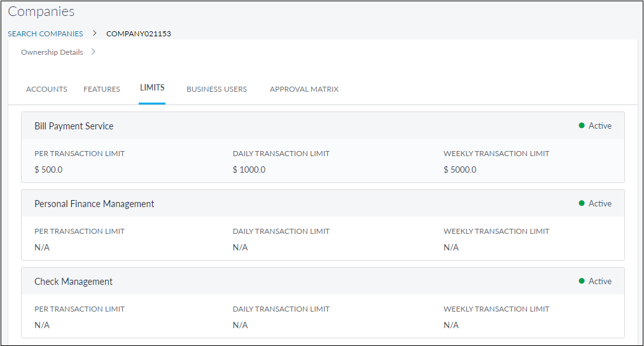The width and height of the screenshot is (644, 346).
Task: Select the Personal Finance Management header
Action: pyautogui.click(x=94, y=204)
